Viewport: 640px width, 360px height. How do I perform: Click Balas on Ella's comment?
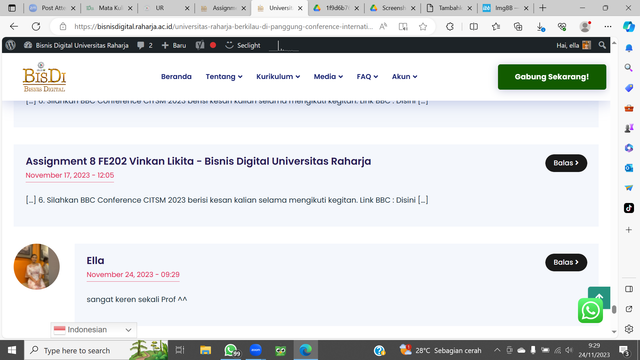click(566, 262)
